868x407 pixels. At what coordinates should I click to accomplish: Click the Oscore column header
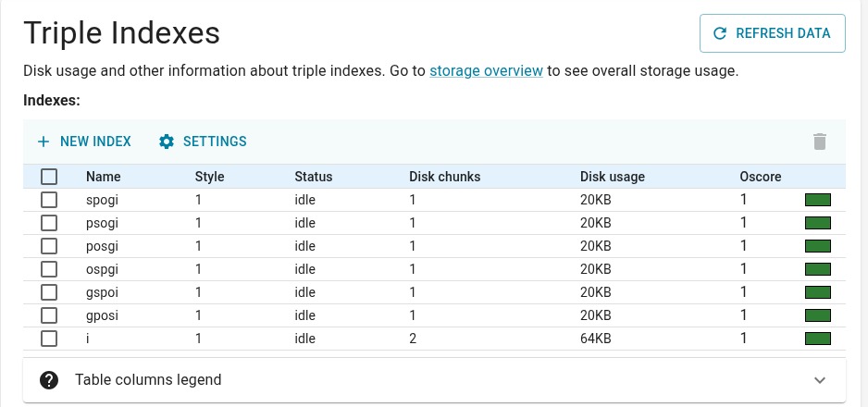[x=760, y=177]
